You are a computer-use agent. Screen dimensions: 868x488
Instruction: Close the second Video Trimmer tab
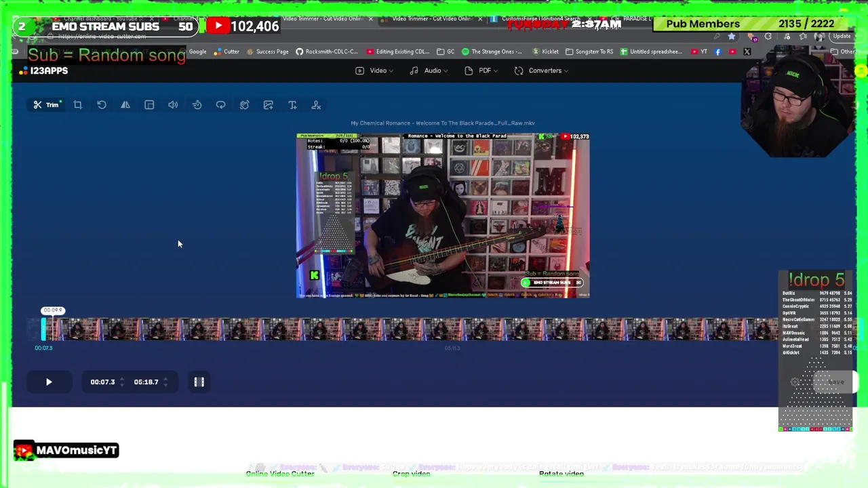click(x=480, y=18)
